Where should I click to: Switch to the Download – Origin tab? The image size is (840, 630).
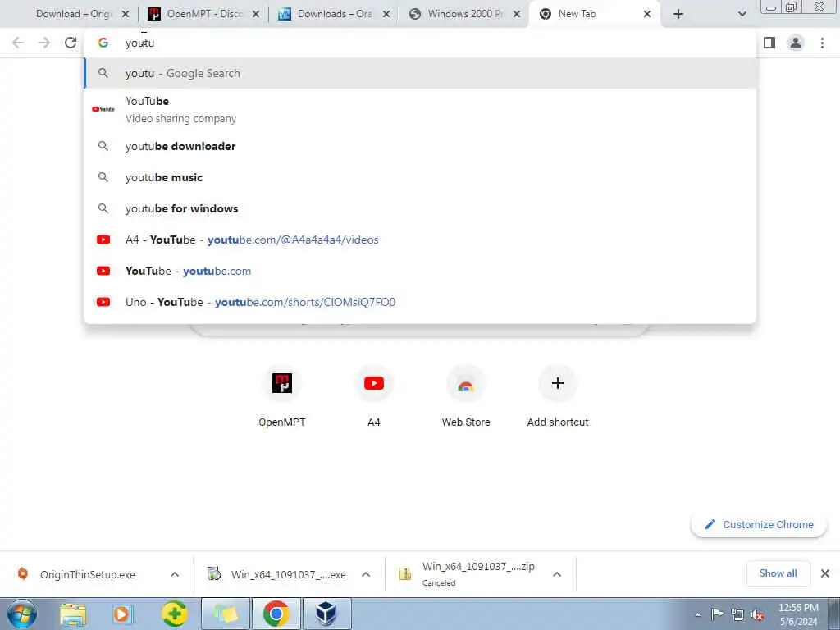[x=72, y=14]
